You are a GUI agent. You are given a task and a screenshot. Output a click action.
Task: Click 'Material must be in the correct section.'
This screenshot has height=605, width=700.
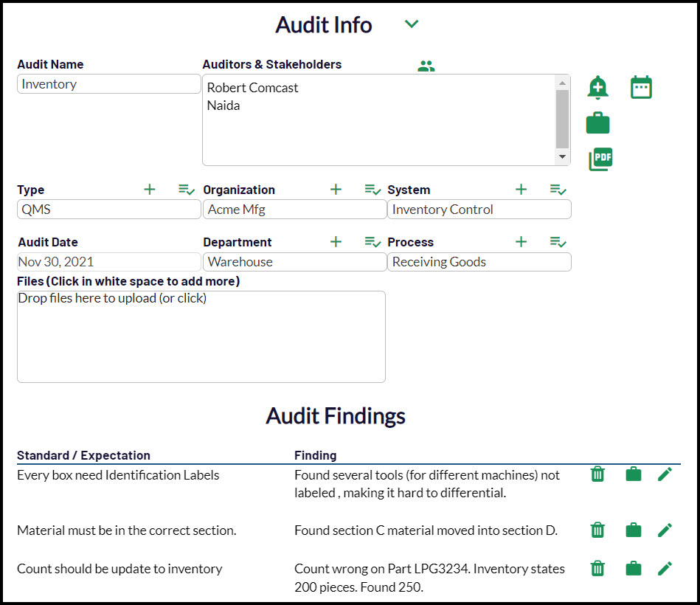pyautogui.click(x=126, y=530)
